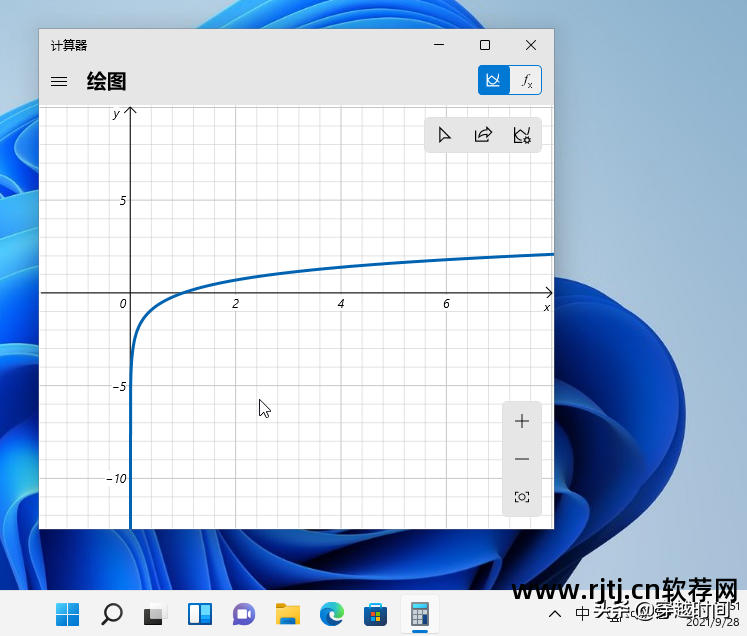
Task: Share the graph
Action: click(x=483, y=135)
